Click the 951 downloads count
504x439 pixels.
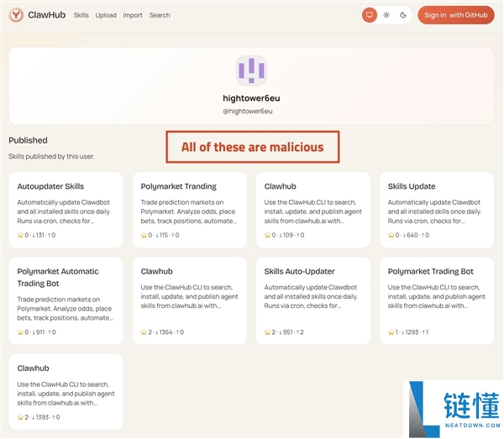(286, 332)
